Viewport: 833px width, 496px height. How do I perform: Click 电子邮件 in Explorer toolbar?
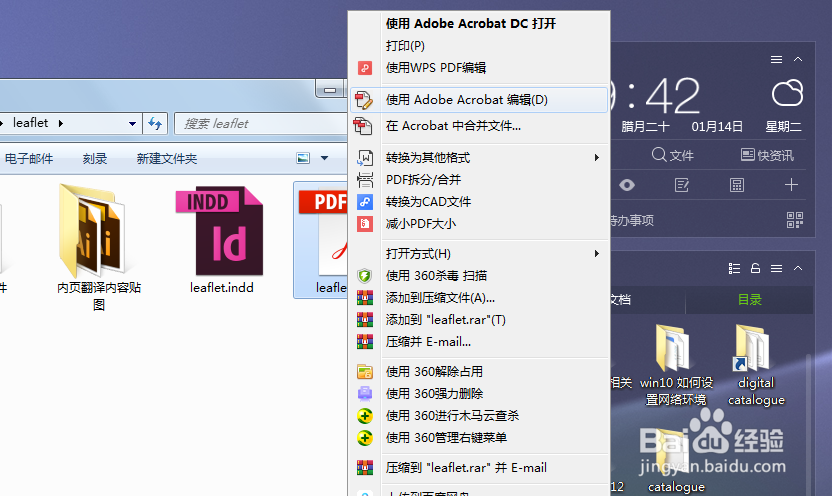coord(29,158)
